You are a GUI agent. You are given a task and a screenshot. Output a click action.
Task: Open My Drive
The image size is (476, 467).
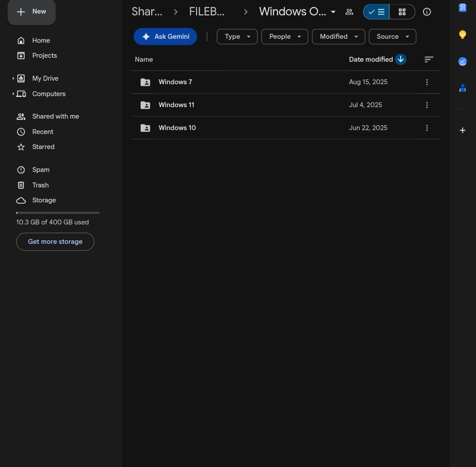tap(45, 78)
